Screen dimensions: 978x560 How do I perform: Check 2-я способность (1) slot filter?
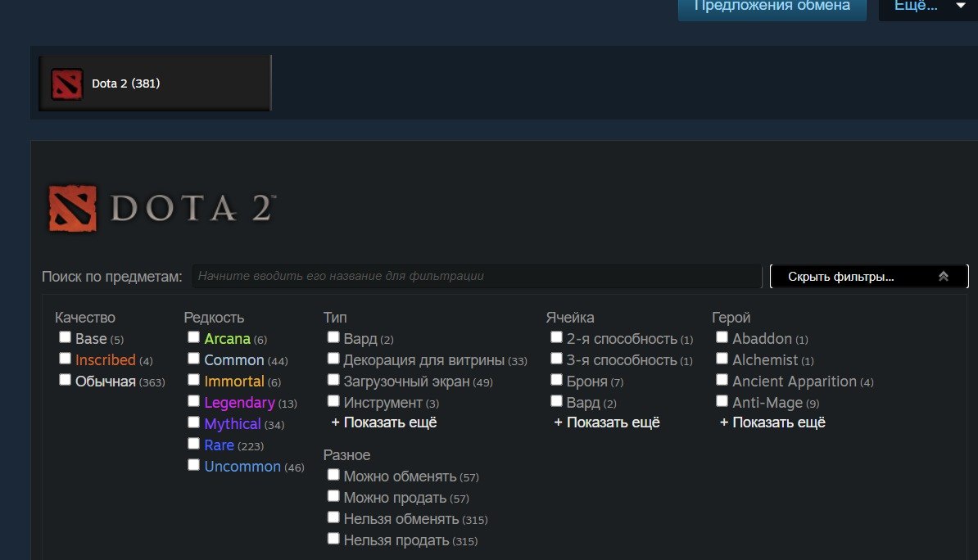[x=556, y=337]
